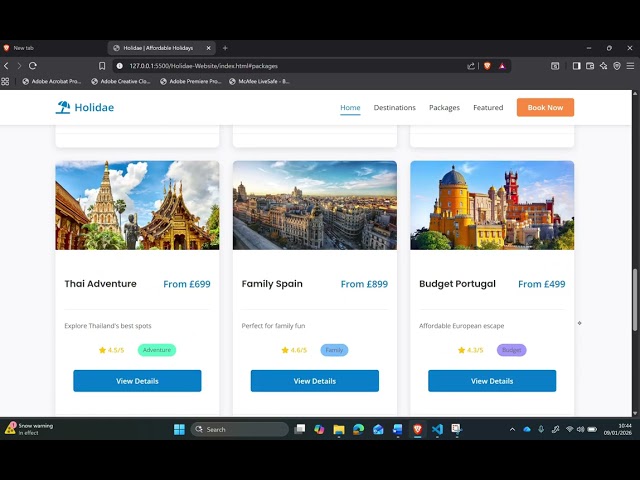
Task: Click the From £899 price
Action: coord(364,284)
